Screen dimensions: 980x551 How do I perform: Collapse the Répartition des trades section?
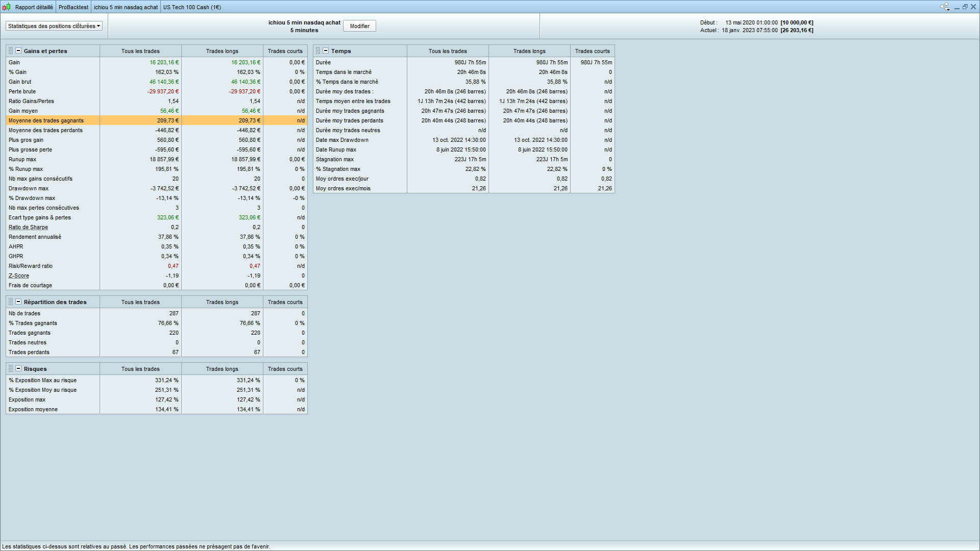[18, 302]
